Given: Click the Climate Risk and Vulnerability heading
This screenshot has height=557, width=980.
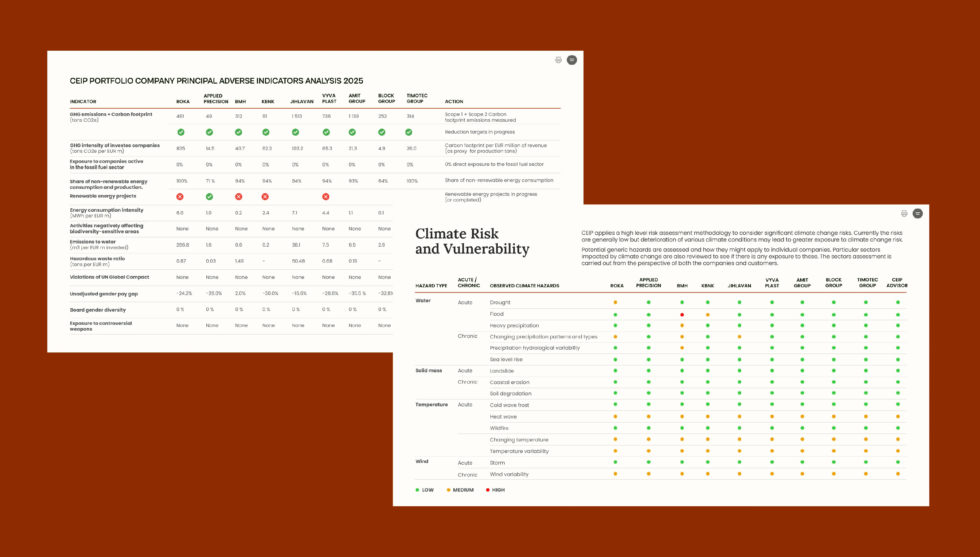Looking at the screenshot, I should (472, 241).
